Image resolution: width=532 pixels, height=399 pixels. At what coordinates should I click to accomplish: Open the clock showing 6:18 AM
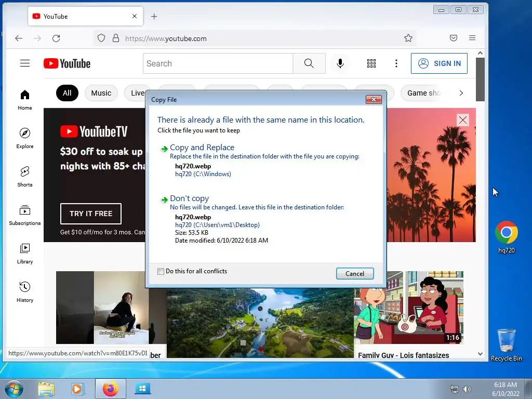(x=506, y=389)
